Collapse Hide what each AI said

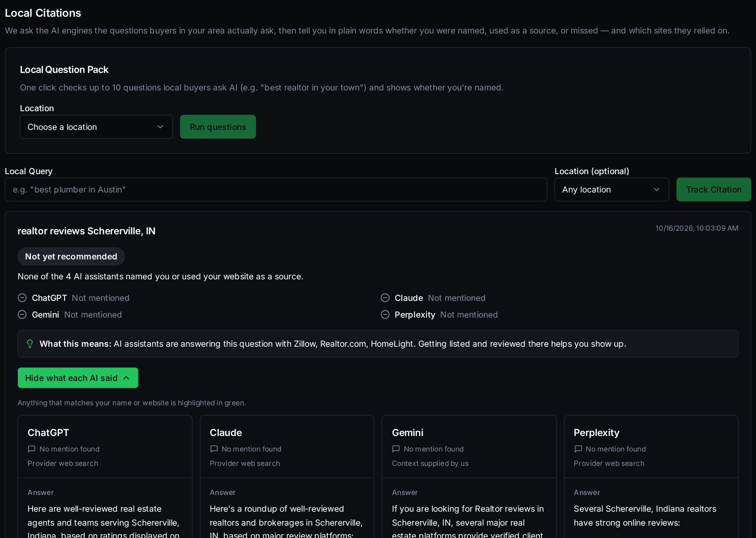[x=78, y=378]
